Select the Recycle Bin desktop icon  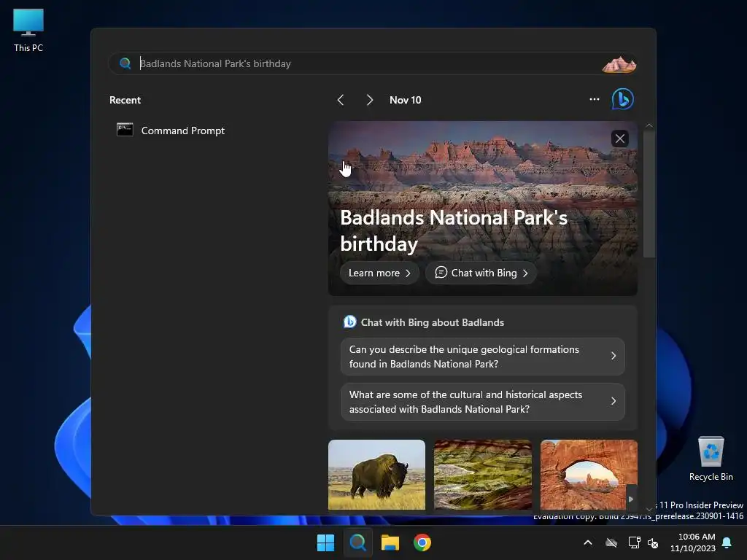[x=711, y=459]
